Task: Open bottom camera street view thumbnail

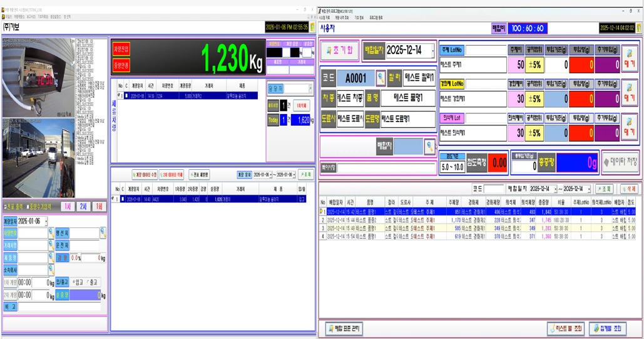Action: (x=39, y=159)
